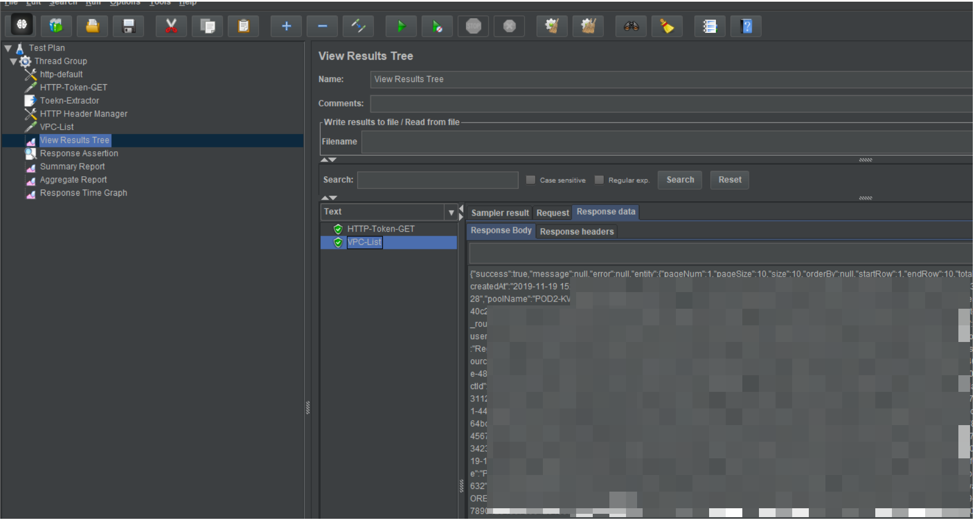Toggle the Case sensitive checkbox
The width and height of the screenshot is (980, 521).
pos(531,180)
